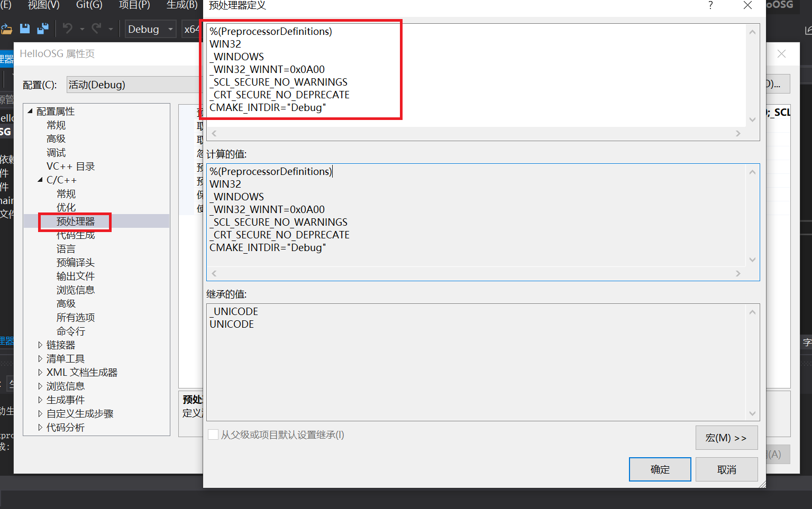Collapse the 配置属性 tree node

(30, 111)
